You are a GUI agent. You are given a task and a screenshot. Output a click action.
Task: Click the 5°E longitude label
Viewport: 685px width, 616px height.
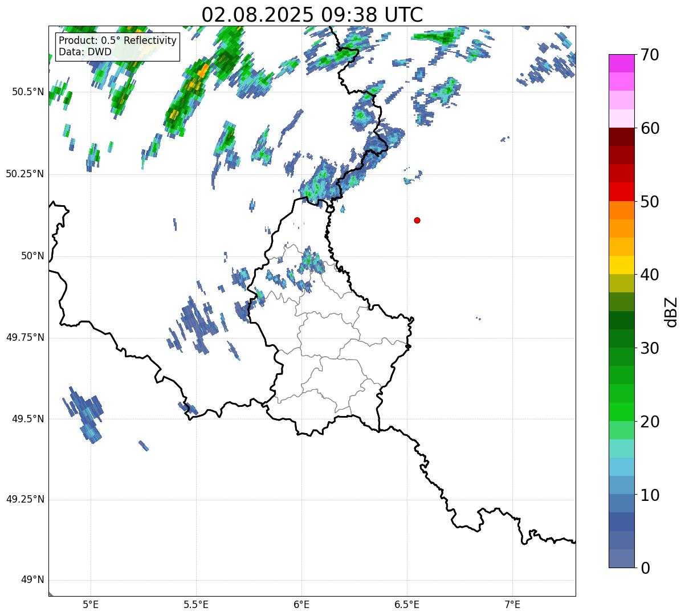[91, 605]
